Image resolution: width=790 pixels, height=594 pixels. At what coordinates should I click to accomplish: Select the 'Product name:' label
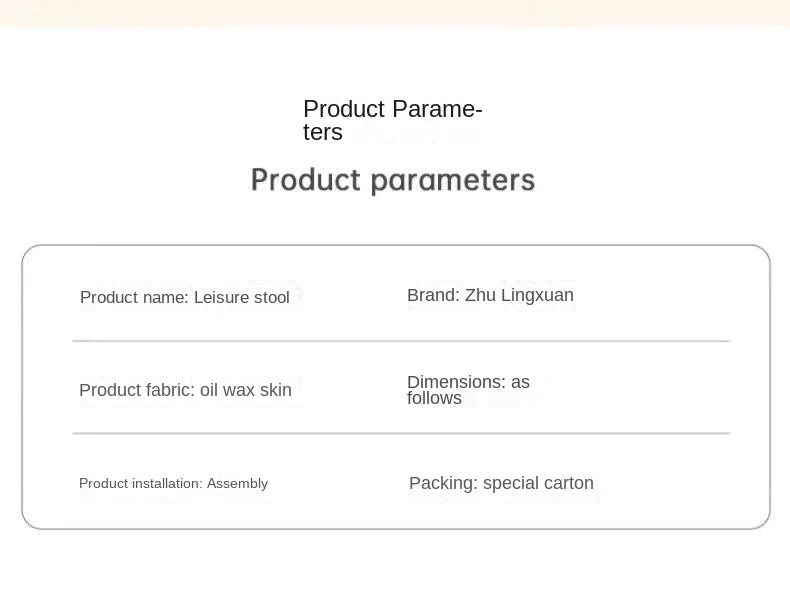coord(135,297)
